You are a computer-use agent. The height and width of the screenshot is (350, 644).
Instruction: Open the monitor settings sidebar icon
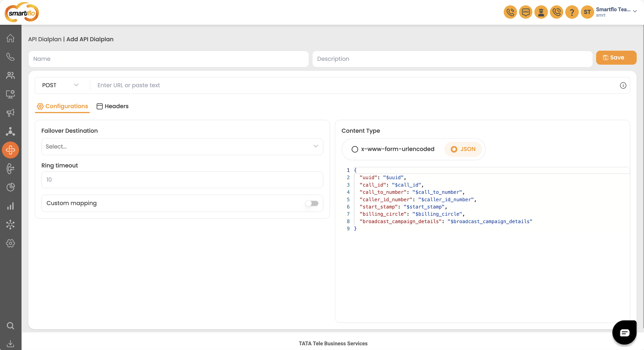10,94
